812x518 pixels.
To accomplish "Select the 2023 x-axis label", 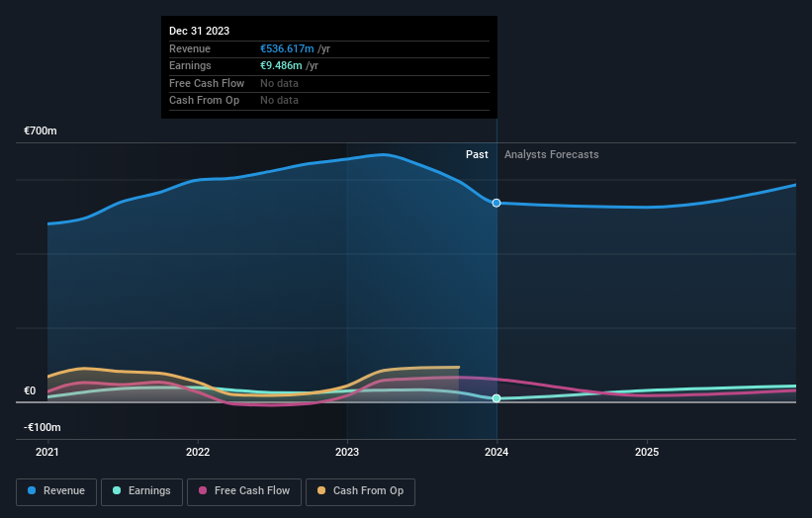I will (x=347, y=452).
